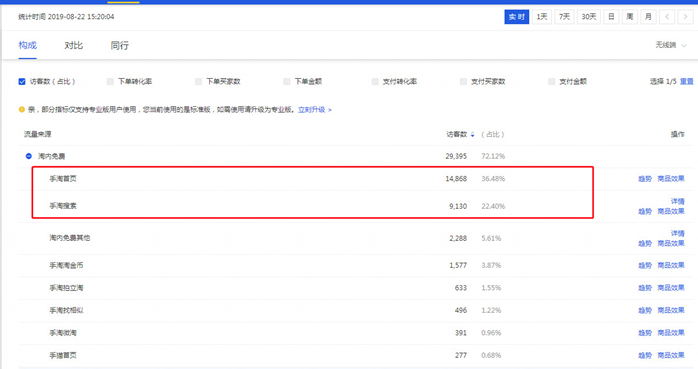Sort by the 访客数 column arrow

point(472,134)
